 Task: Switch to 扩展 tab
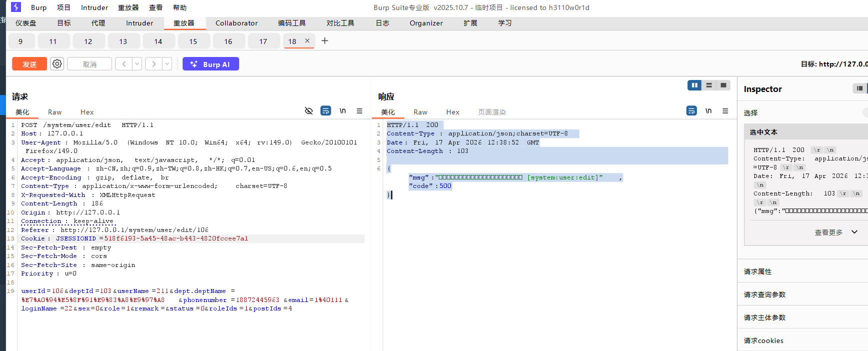(470, 23)
